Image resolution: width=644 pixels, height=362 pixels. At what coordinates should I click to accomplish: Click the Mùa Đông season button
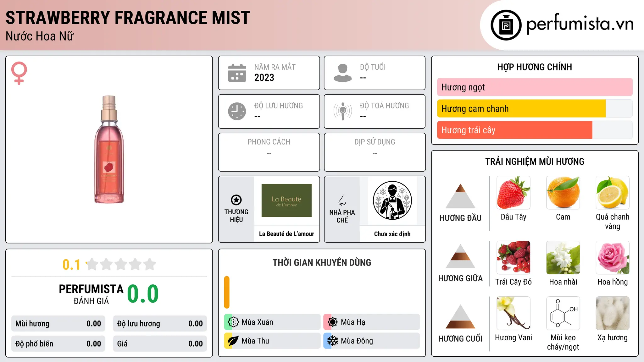[371, 341]
